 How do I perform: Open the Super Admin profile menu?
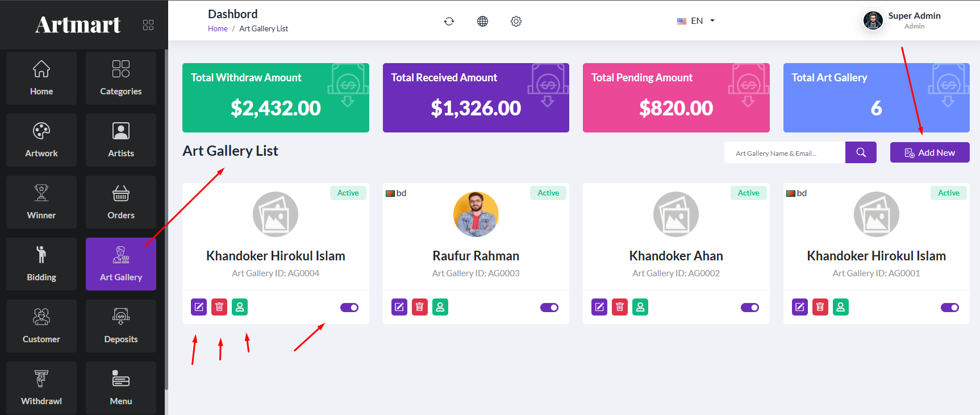click(x=902, y=20)
